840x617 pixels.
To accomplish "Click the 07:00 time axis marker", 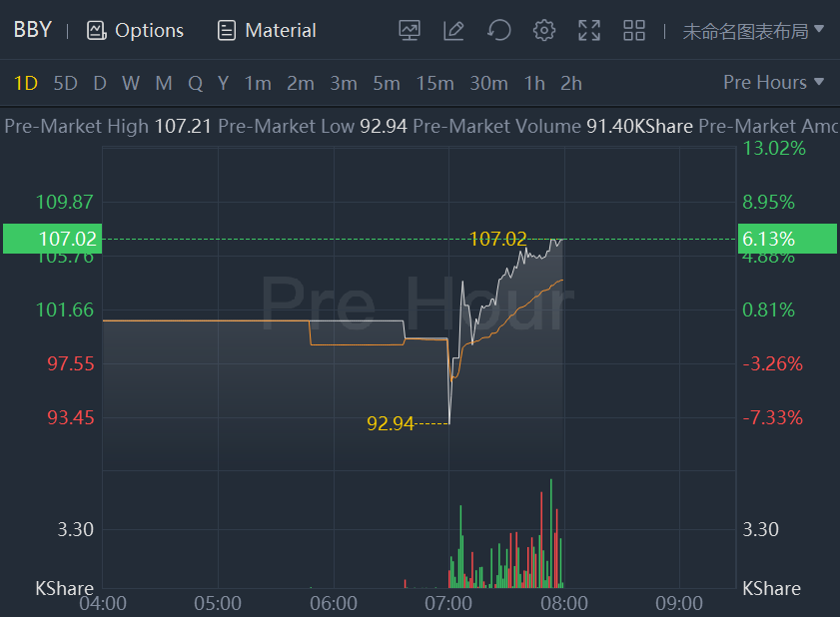I will coord(448,603).
